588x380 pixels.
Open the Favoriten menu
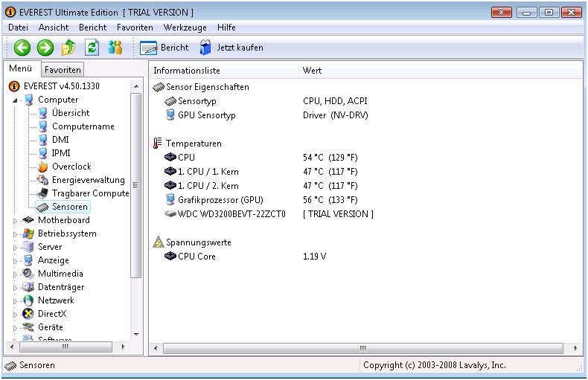click(135, 28)
